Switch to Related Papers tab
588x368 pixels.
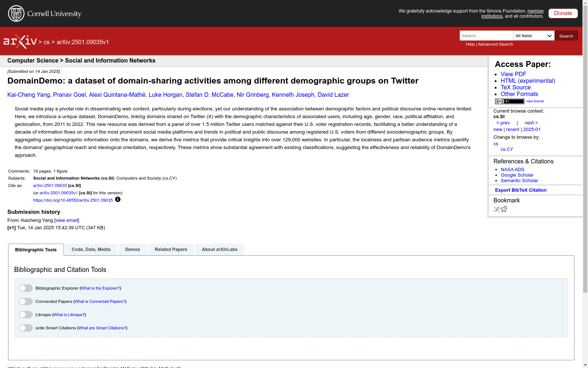pos(171,250)
